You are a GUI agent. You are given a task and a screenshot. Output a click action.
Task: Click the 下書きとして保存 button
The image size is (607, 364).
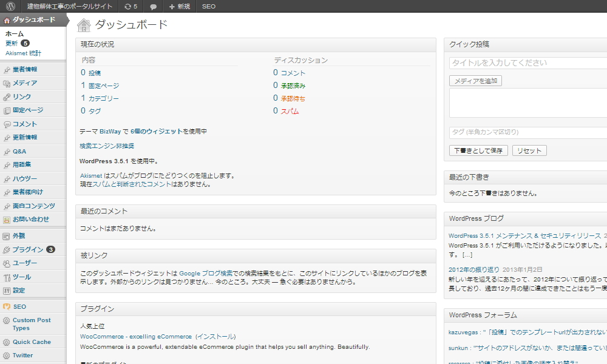click(x=478, y=150)
